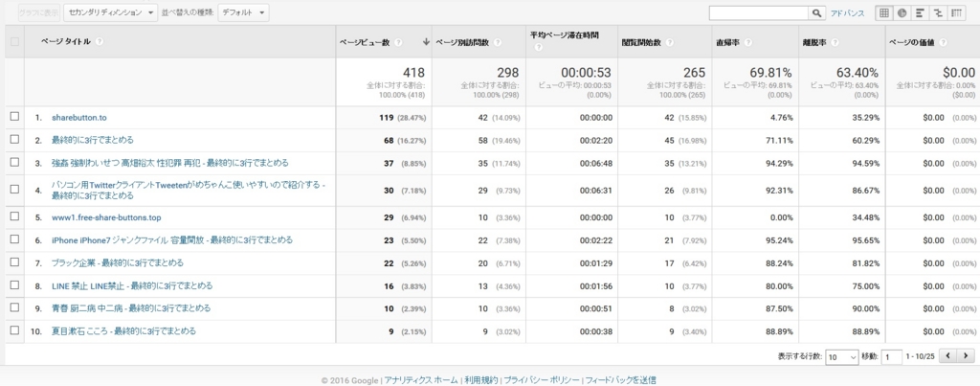Open the www1.free-share-buttons.top link
Image resolution: width=980 pixels, height=386 pixels.
tap(106, 217)
